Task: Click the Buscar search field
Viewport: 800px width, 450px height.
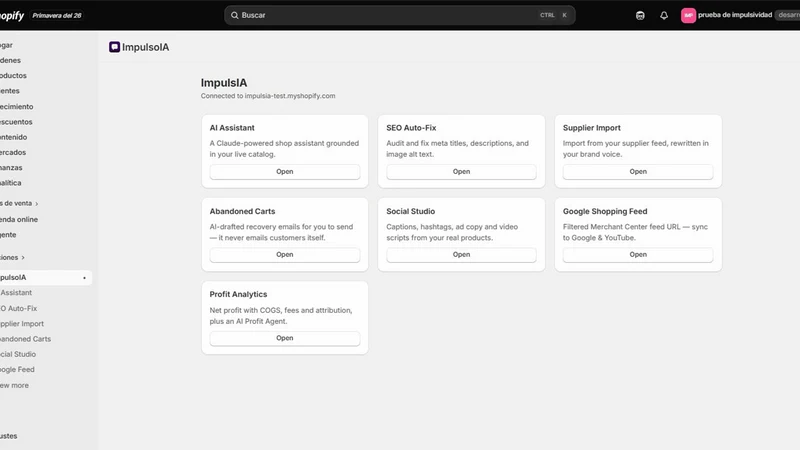Action: (399, 15)
